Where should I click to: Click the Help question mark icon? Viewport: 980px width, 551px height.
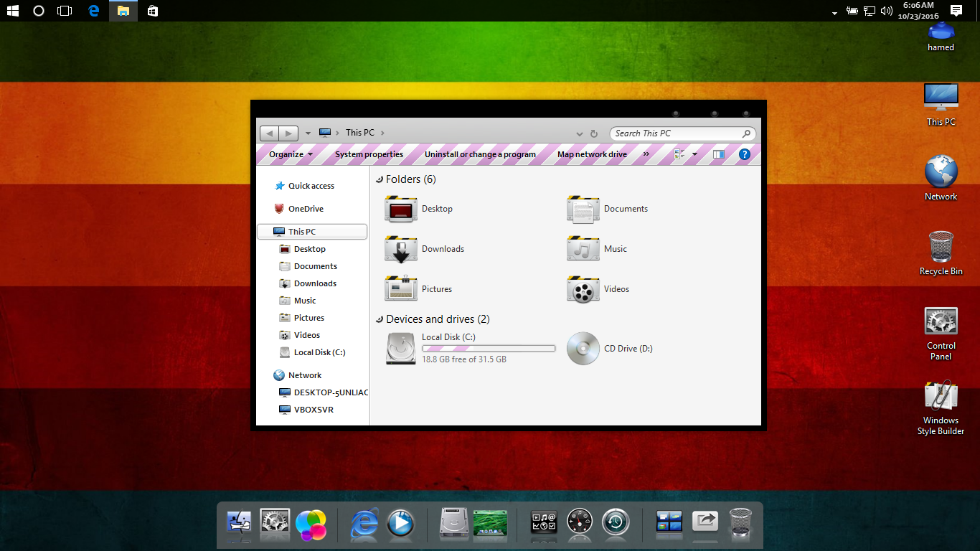[744, 154]
